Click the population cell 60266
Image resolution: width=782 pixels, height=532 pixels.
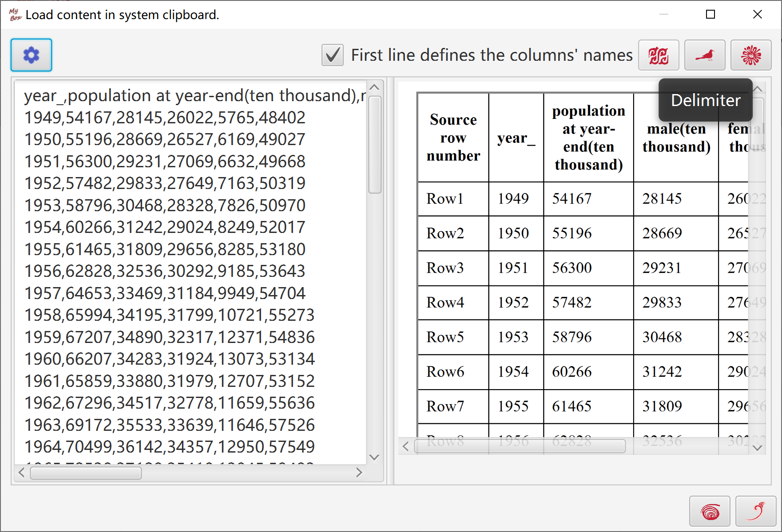point(588,372)
